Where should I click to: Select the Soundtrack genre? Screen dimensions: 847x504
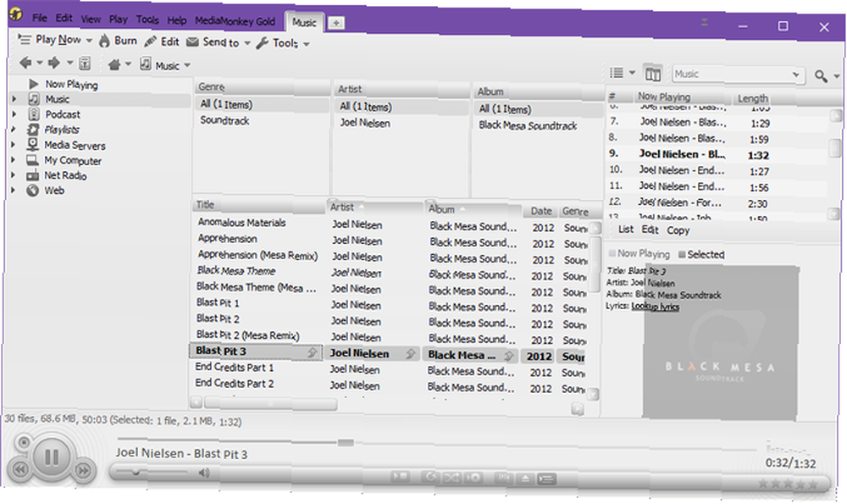coord(224,120)
